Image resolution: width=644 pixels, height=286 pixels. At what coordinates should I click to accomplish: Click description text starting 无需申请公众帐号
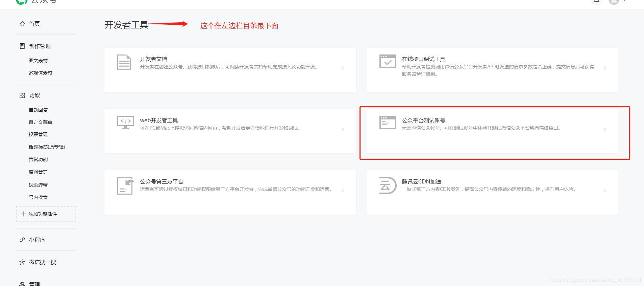pos(482,128)
